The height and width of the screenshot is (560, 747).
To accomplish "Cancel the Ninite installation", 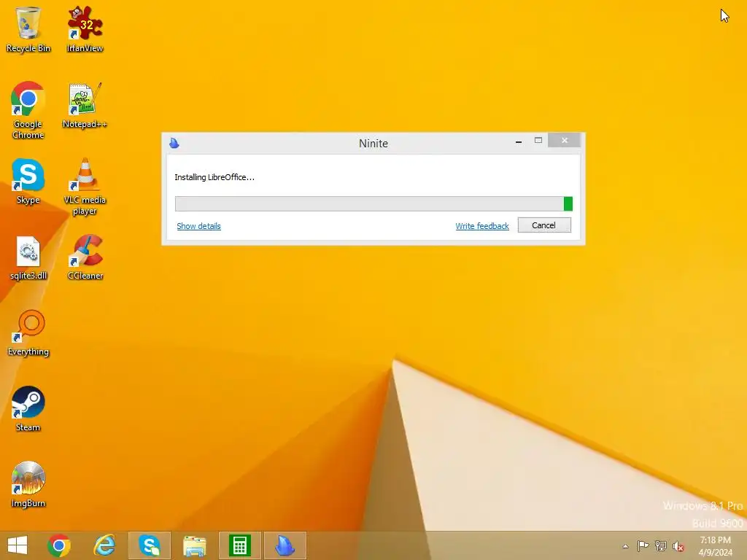I will [x=544, y=225].
